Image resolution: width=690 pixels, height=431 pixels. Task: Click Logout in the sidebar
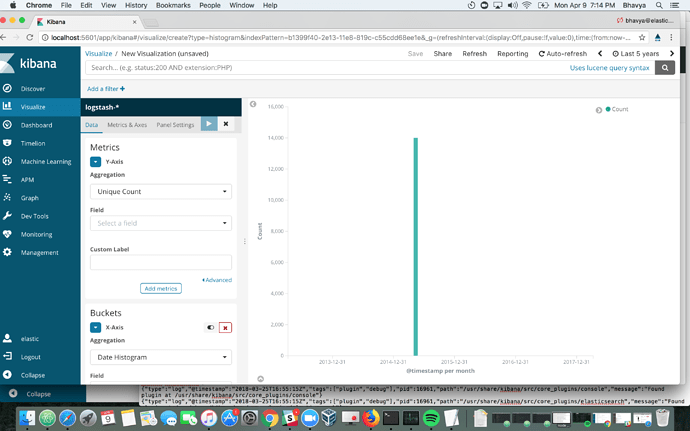click(30, 357)
